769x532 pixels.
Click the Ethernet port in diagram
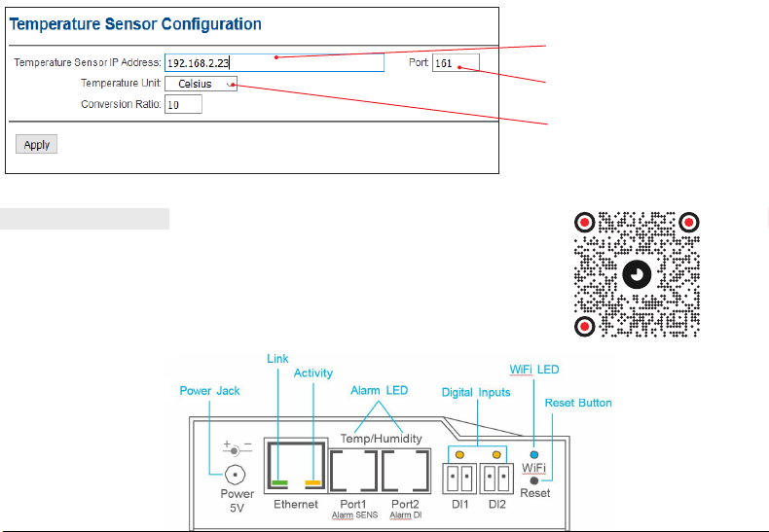pyautogui.click(x=296, y=465)
